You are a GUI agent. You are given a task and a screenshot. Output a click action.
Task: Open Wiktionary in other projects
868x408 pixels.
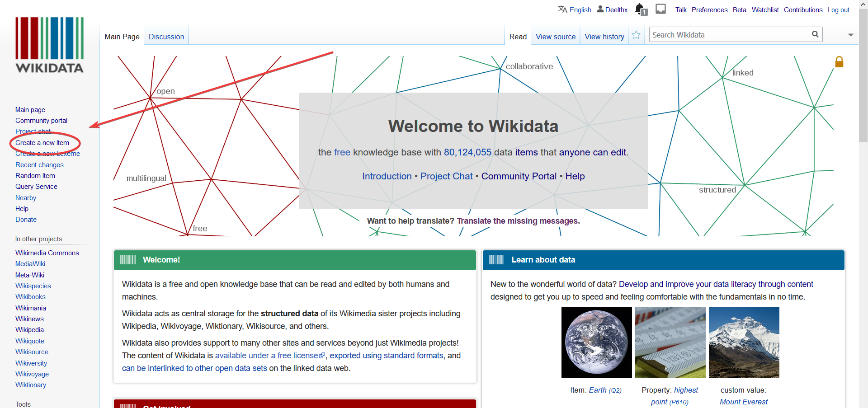click(31, 385)
